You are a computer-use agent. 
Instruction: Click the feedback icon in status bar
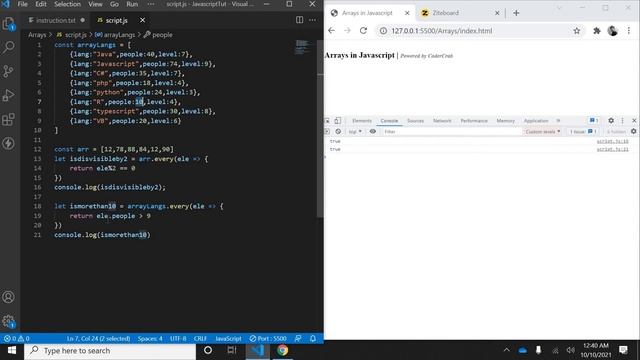298,338
